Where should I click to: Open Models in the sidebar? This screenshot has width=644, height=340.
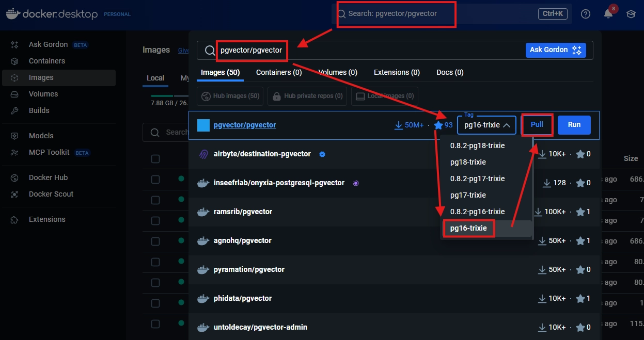tap(58, 136)
